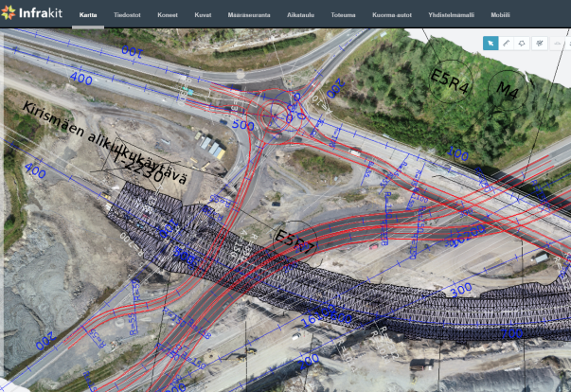The width and height of the screenshot is (571, 392).
Task: Open the Mobiili tab
Action: (x=500, y=16)
